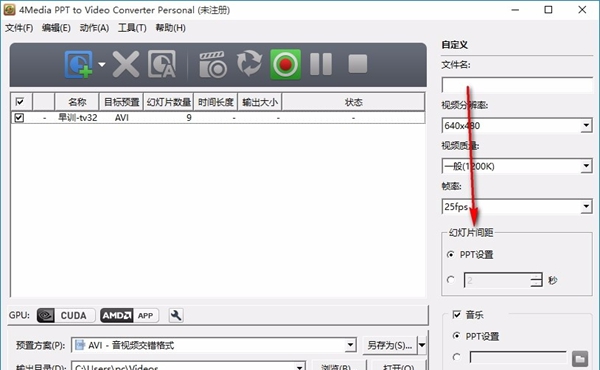Click the Add PPT file icon
The height and width of the screenshot is (370, 600).
(x=79, y=64)
